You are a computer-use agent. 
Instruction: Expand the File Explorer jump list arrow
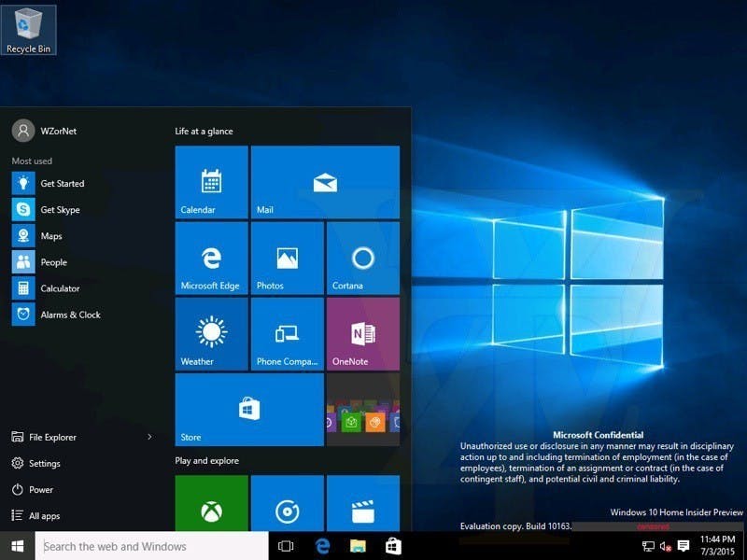pyautogui.click(x=148, y=437)
